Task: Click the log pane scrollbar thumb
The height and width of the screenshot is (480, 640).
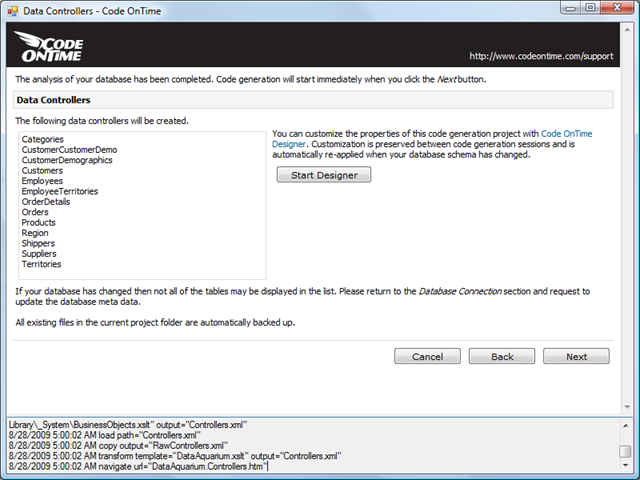Action: pos(625,451)
